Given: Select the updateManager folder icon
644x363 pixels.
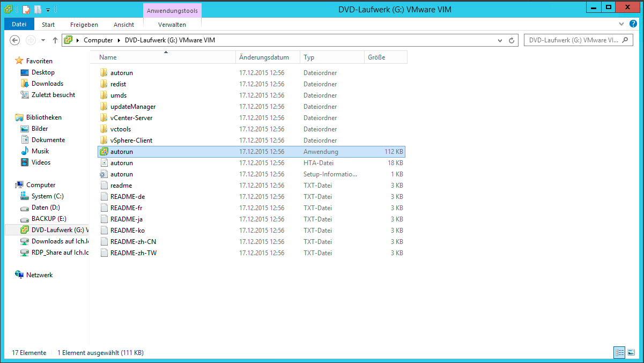Looking at the screenshot, I should pyautogui.click(x=104, y=106).
